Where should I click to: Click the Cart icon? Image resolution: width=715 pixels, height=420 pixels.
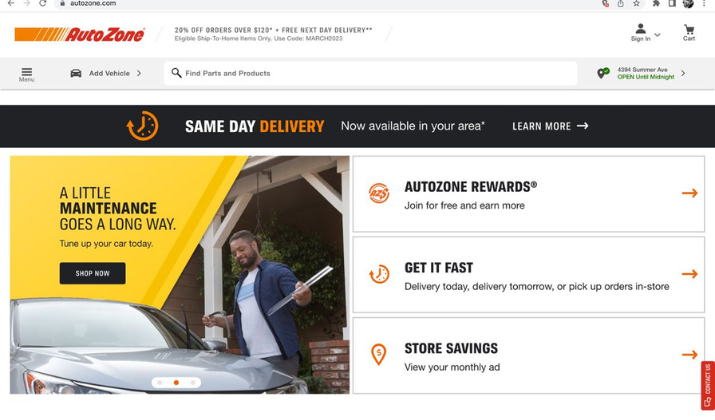689,31
